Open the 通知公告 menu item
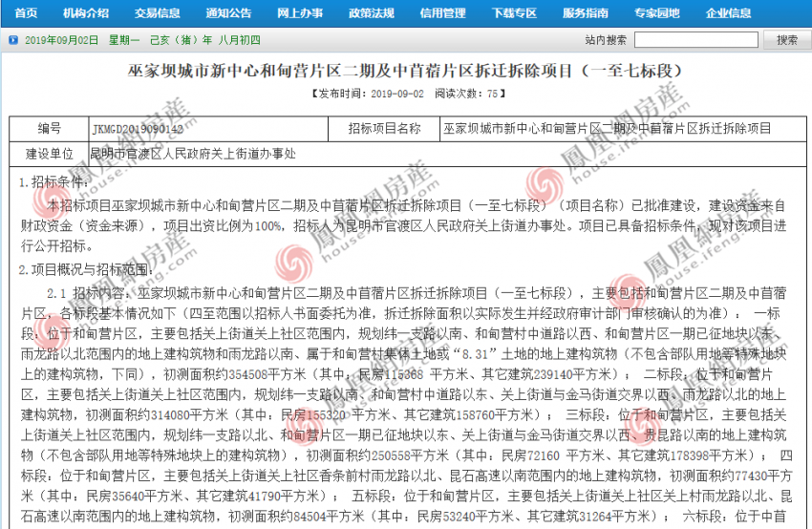 tap(228, 13)
